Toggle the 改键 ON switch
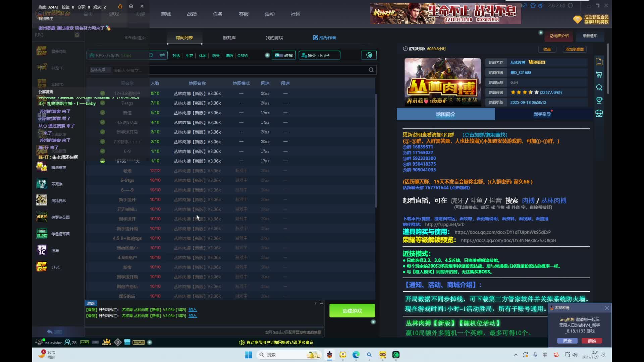644x362 pixels. (279, 55)
